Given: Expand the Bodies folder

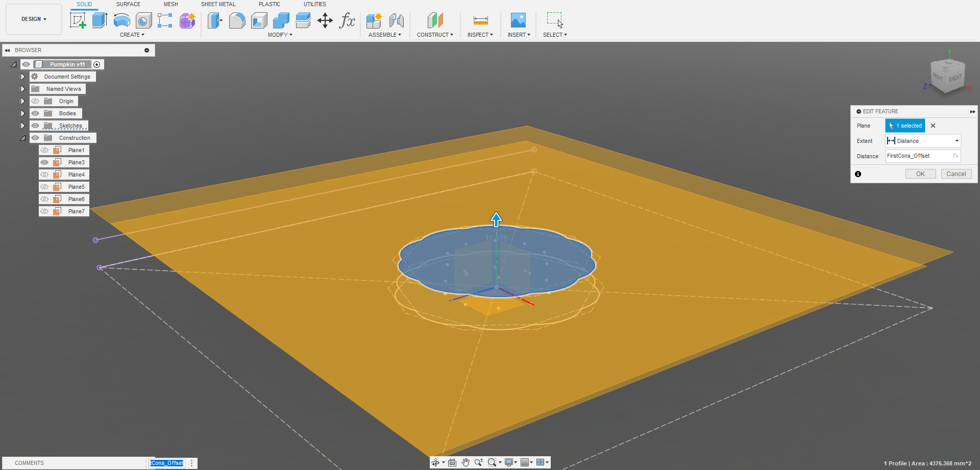Looking at the screenshot, I should coord(22,113).
